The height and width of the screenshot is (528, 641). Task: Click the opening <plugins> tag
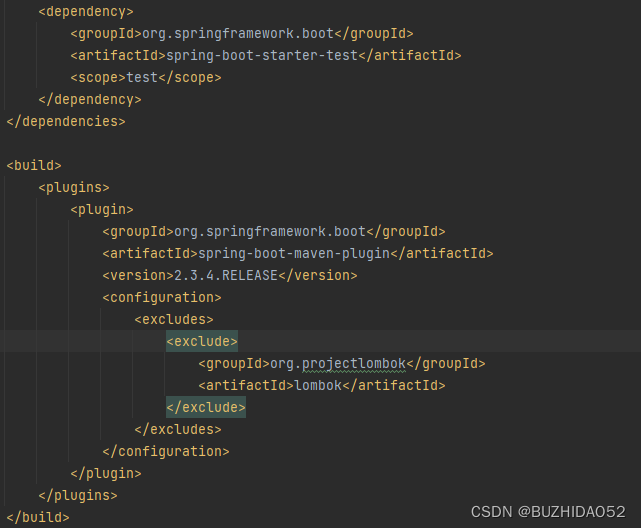pyautogui.click(x=74, y=188)
